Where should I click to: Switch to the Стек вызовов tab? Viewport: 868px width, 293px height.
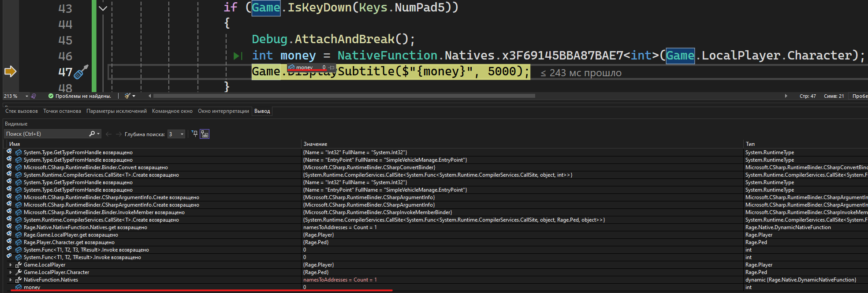[22, 111]
